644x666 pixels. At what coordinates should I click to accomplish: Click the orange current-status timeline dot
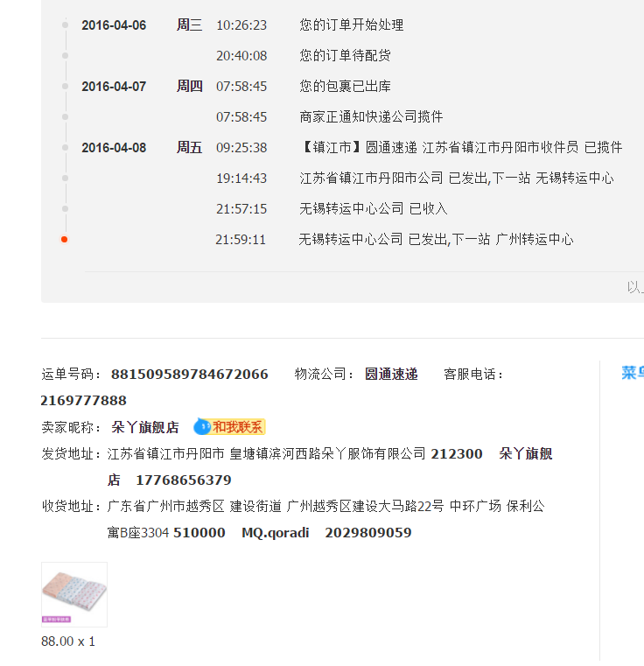[x=65, y=239]
